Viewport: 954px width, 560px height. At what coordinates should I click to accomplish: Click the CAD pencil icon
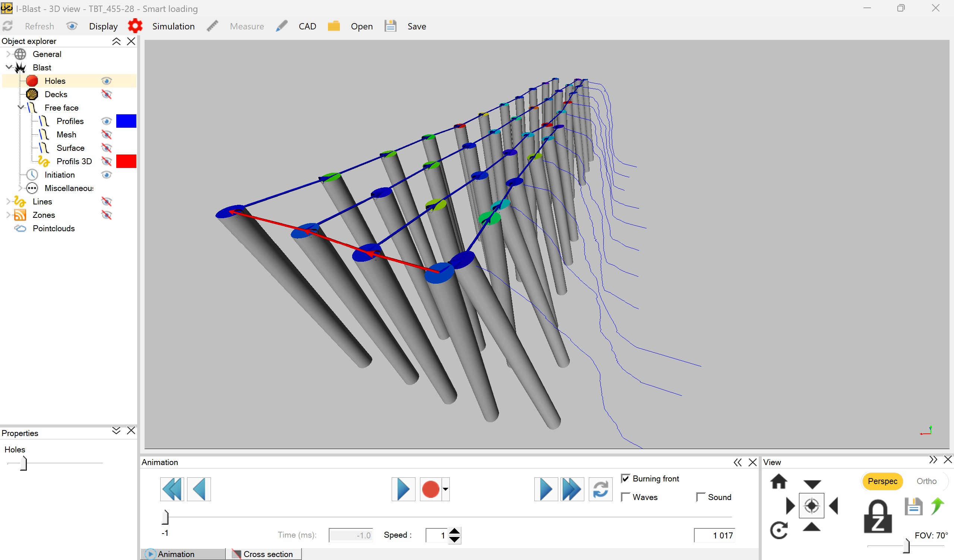[282, 26]
